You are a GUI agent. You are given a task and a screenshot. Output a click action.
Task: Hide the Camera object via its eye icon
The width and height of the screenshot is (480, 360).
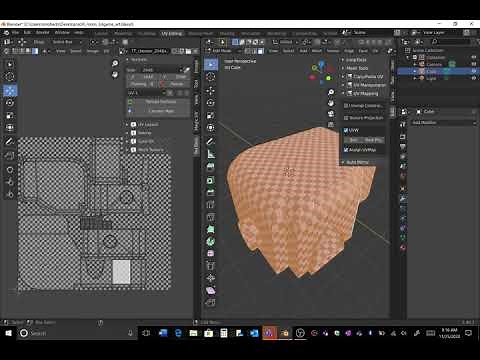click(x=474, y=64)
